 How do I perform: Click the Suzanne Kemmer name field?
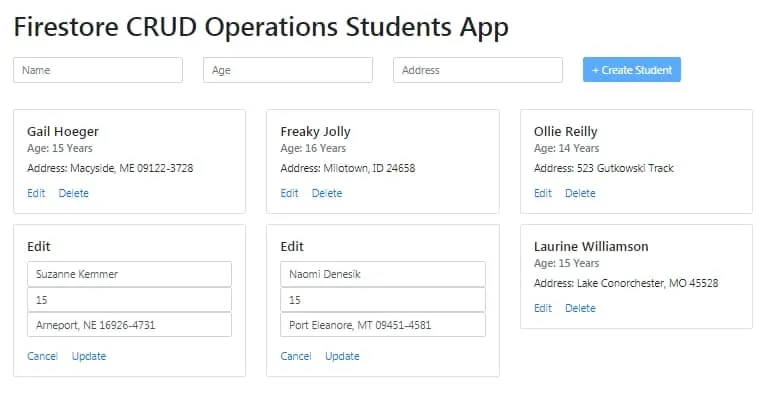tap(129, 274)
